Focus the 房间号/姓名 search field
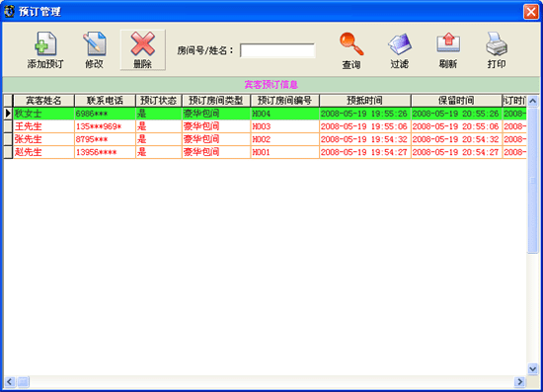The width and height of the screenshot is (543, 392). pos(277,50)
